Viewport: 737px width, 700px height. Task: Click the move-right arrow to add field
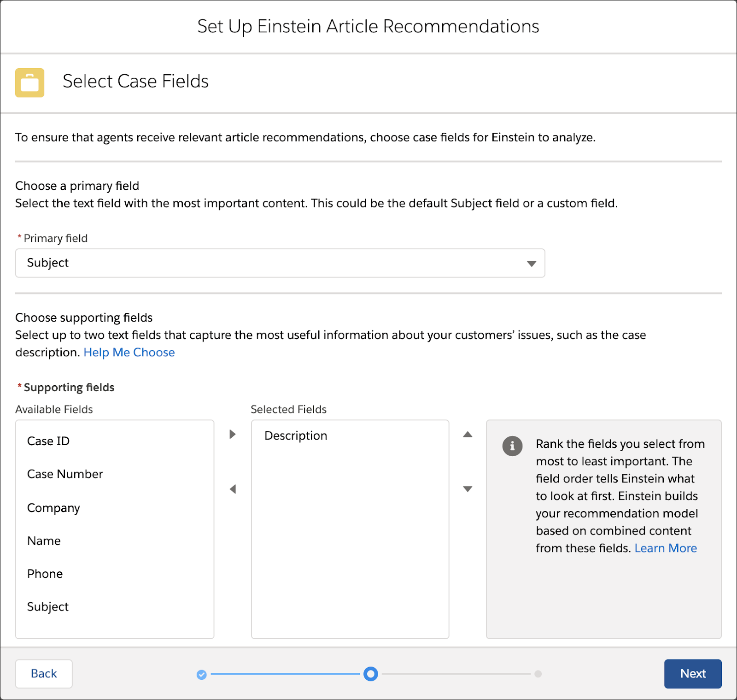(x=233, y=434)
